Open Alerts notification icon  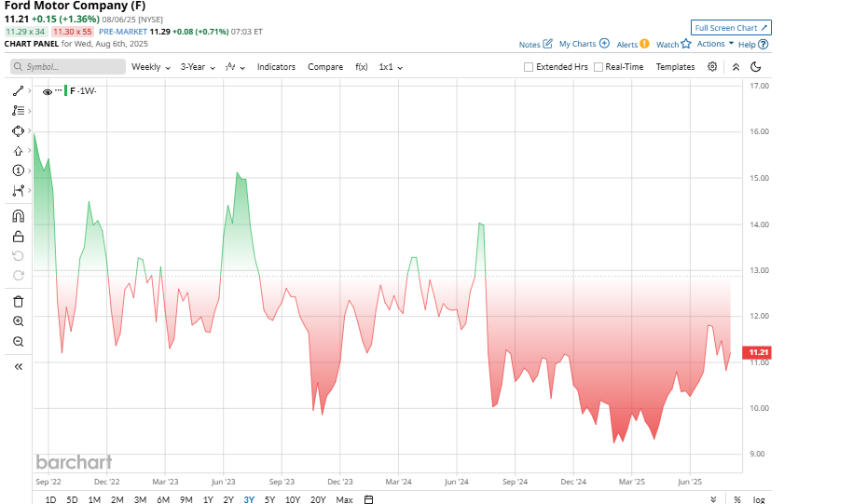644,44
